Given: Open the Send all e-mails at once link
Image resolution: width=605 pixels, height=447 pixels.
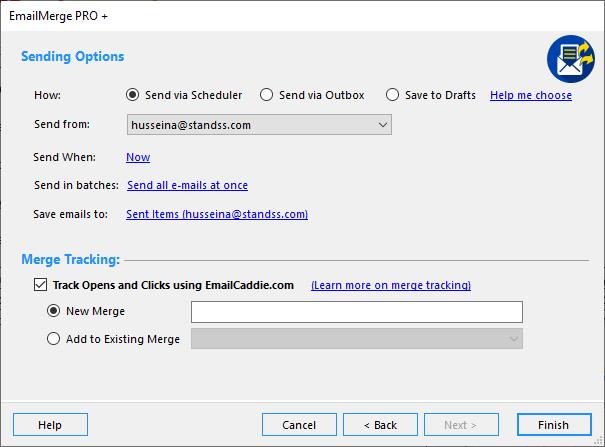Looking at the screenshot, I should pos(188,185).
